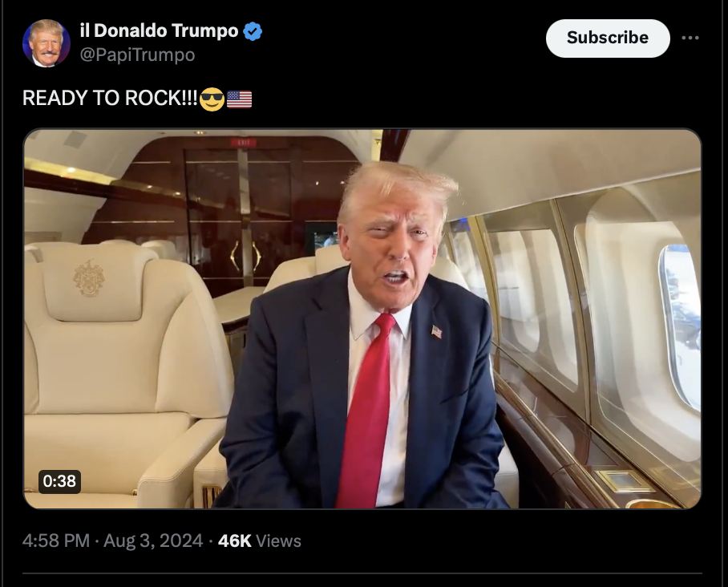The height and width of the screenshot is (587, 728).
Task: Click the embroidered crest on the seat
Action: tap(89, 278)
